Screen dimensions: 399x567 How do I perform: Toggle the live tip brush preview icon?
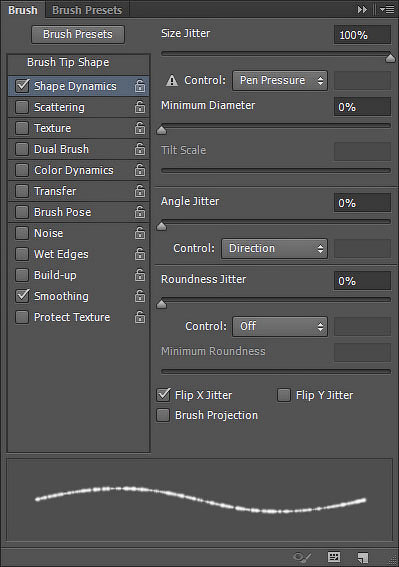pos(302,557)
